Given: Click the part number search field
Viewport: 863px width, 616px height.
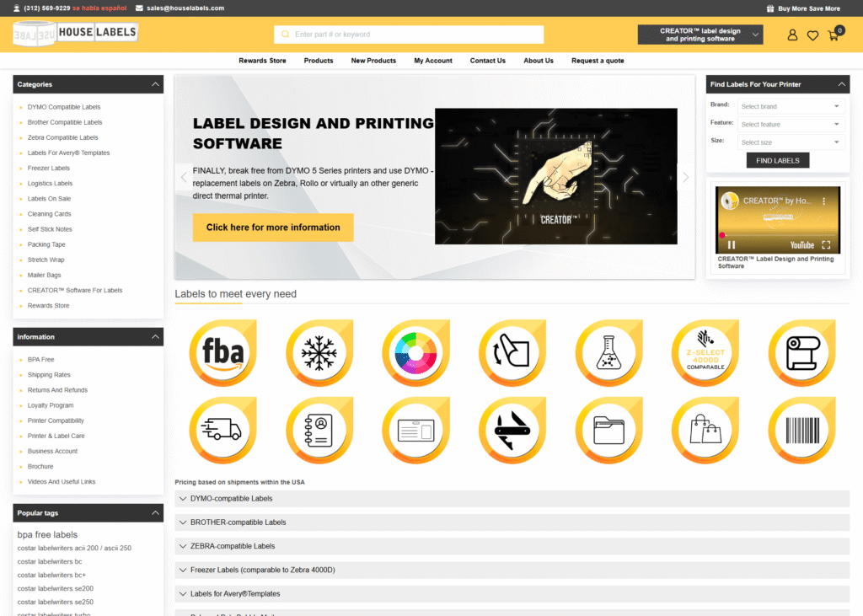Looking at the screenshot, I should (409, 35).
